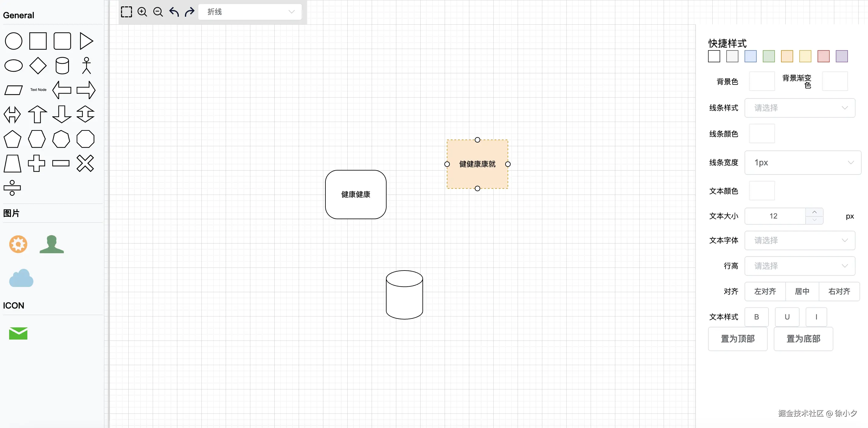Undo the last action with the back arrow
Image resolution: width=868 pixels, height=428 pixels.
click(x=174, y=12)
